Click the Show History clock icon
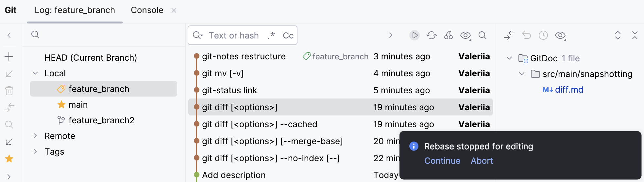The image size is (644, 182). pyautogui.click(x=543, y=35)
